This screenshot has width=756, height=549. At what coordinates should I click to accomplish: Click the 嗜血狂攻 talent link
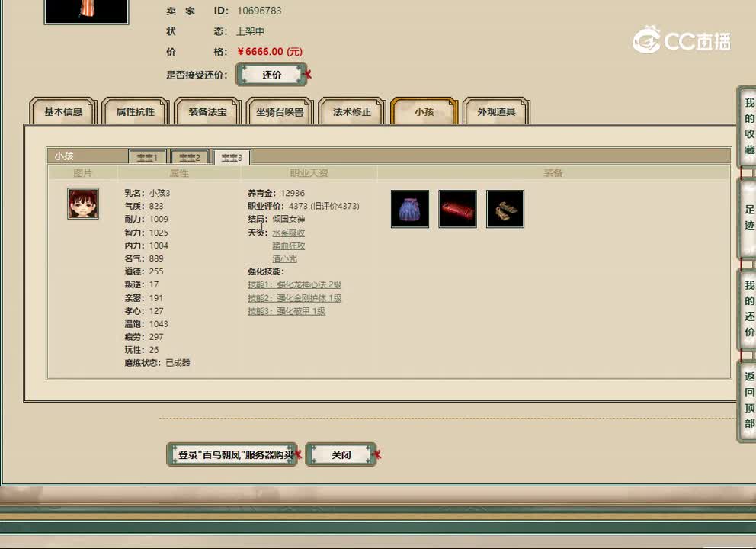click(288, 246)
